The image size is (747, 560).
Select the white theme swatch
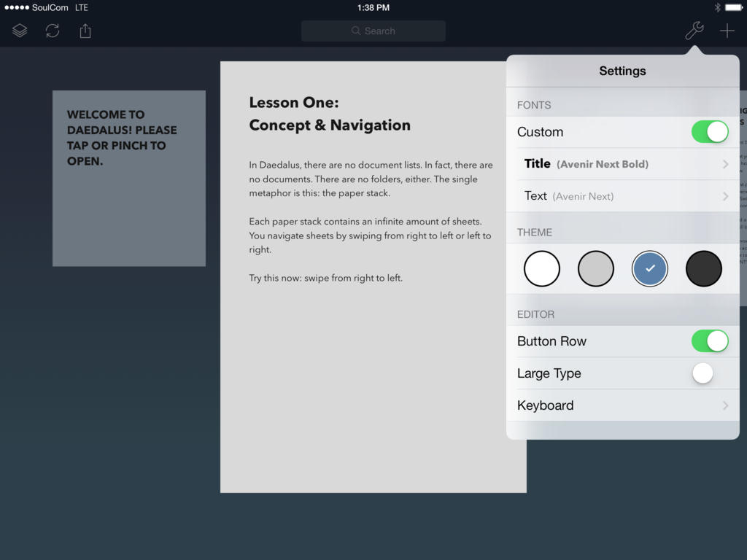click(542, 268)
